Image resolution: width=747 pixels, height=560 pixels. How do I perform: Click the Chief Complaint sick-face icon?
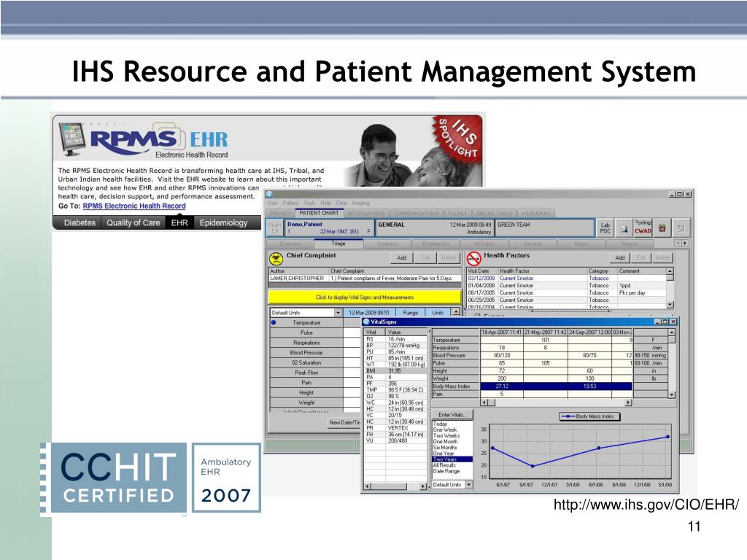[276, 259]
